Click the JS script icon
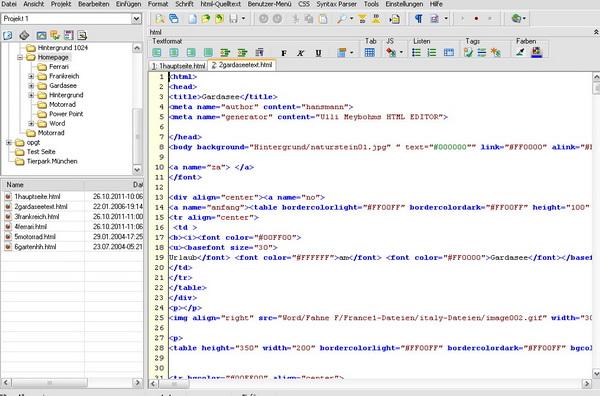Screen dimensions: 600x396 391,52
